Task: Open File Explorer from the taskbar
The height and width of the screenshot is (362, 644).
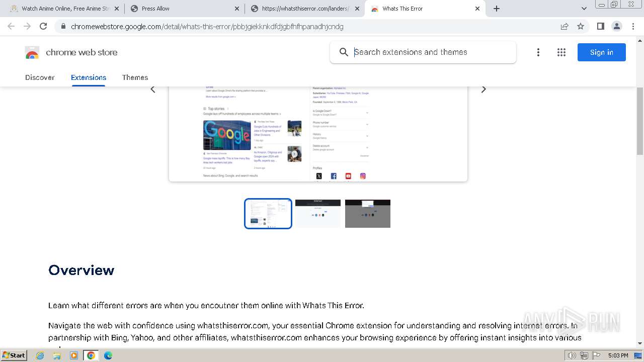Action: [57, 355]
